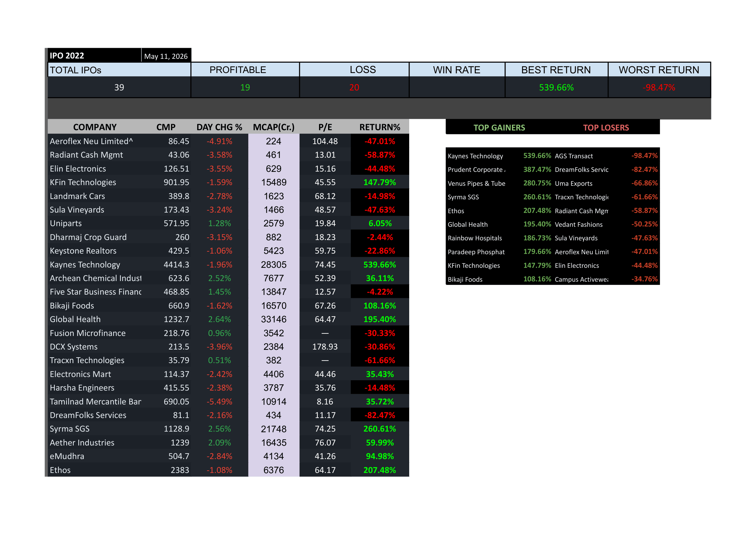The image size is (756, 534).
Task: Click the P/E column header
Action: (x=325, y=127)
